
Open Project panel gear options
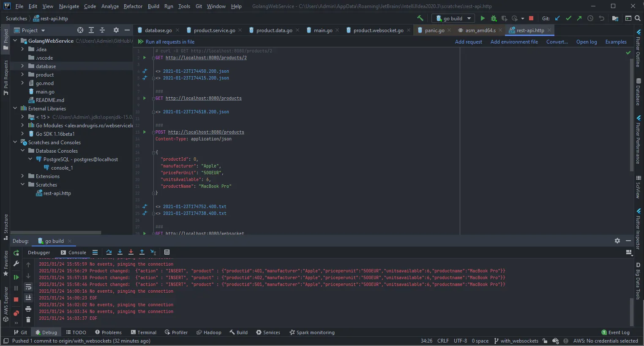116,30
